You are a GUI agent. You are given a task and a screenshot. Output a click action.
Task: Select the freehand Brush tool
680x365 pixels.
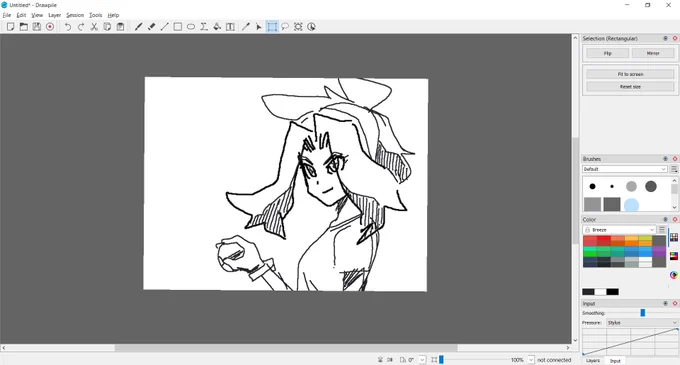pos(138,27)
